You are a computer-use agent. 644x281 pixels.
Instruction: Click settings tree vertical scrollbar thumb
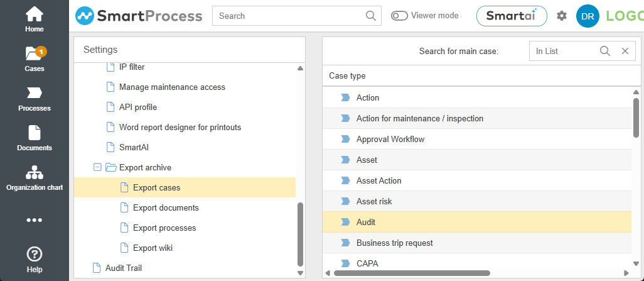coord(300,234)
